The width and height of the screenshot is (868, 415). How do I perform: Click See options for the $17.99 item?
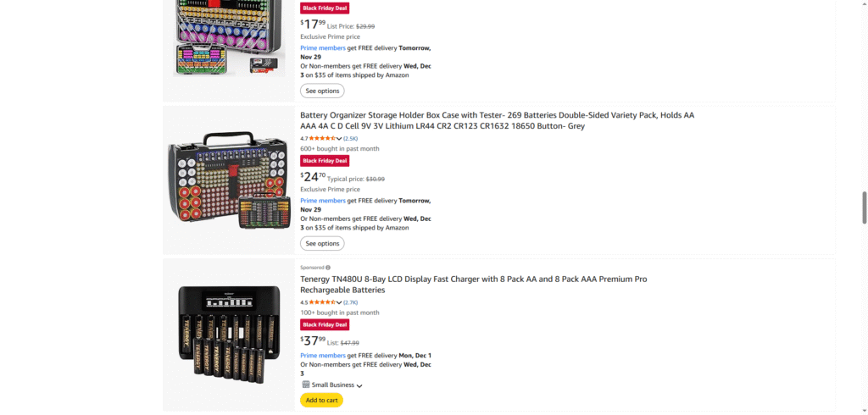pyautogui.click(x=322, y=91)
